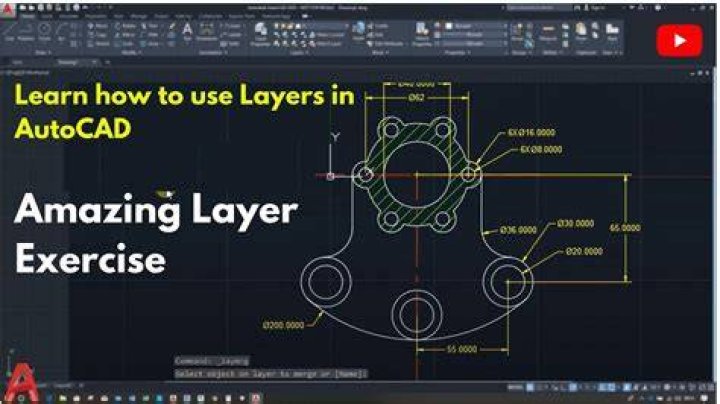
Task: Click the Ø200.0000 dimension text
Action: (x=283, y=325)
